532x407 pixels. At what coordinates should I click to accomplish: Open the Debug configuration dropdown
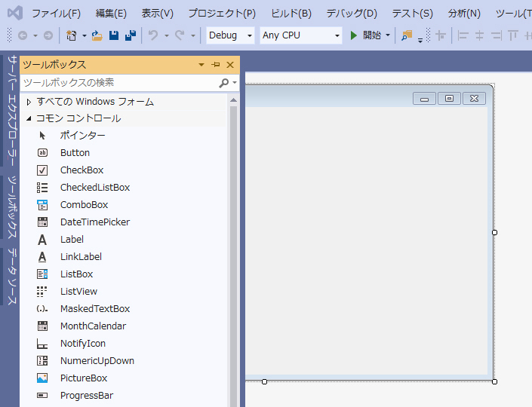click(231, 35)
